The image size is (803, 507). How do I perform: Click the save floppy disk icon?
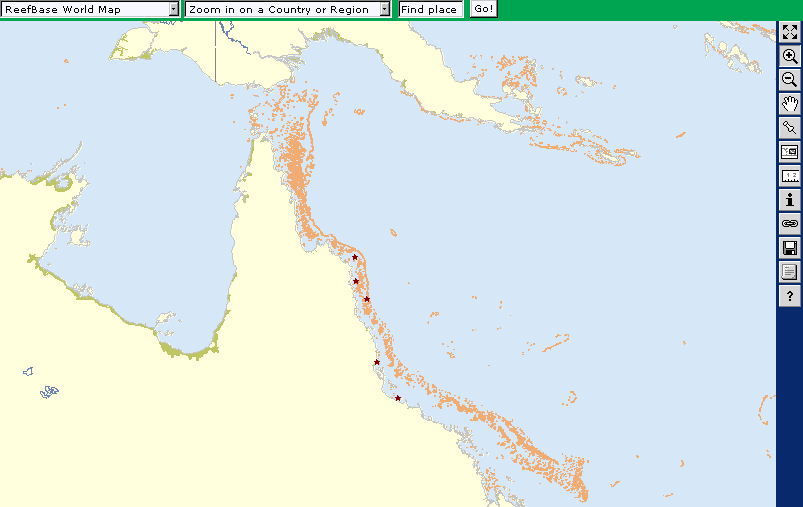coord(789,248)
